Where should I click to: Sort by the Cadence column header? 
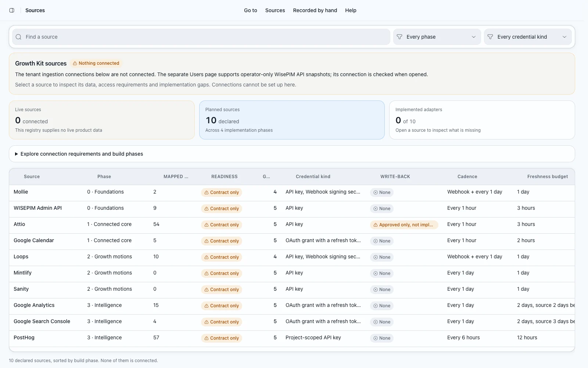(x=467, y=177)
